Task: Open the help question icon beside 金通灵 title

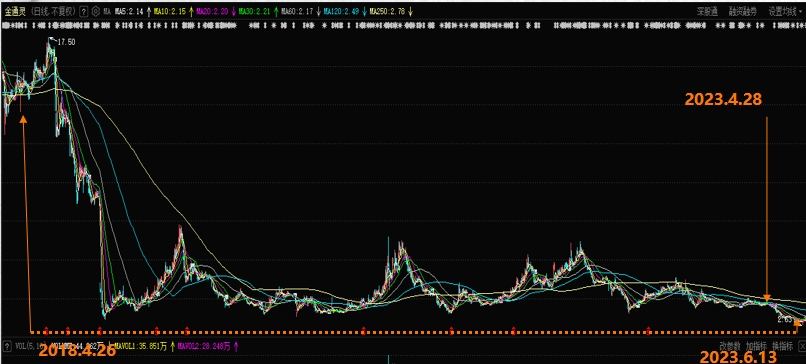Action: (x=83, y=10)
